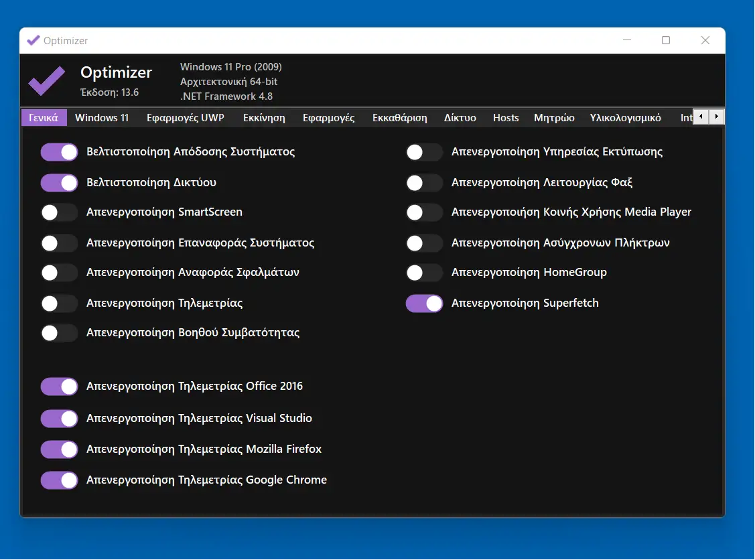The width and height of the screenshot is (755, 560).
Task: Disable Τηλεμετρίας Mozilla Firefox toggle
Action: click(x=59, y=449)
